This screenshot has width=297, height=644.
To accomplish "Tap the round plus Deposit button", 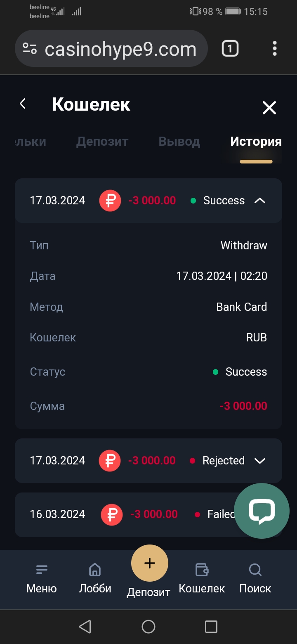I will [x=149, y=563].
